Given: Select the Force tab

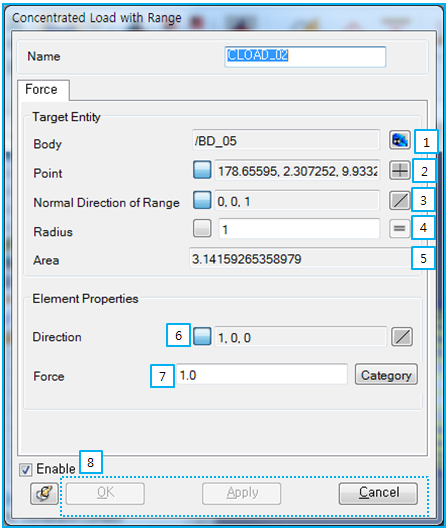Looking at the screenshot, I should tap(43, 90).
